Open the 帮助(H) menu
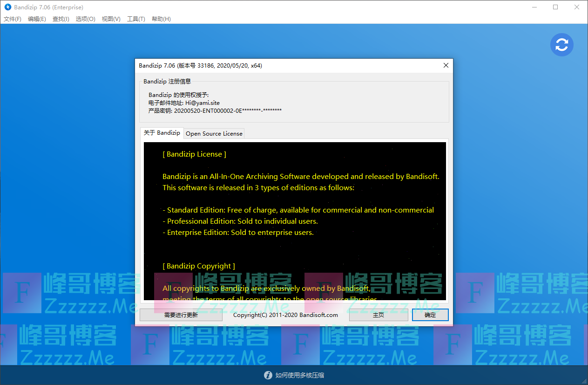 [x=161, y=19]
